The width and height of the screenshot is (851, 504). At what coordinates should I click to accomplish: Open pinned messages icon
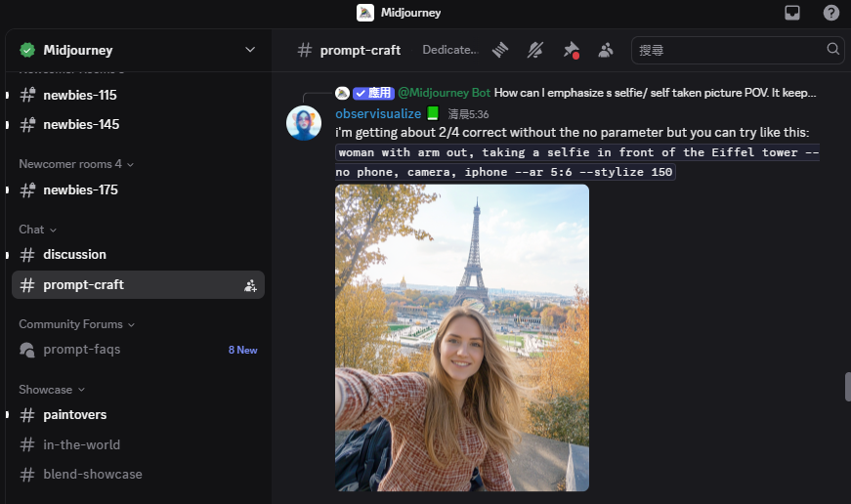571,50
